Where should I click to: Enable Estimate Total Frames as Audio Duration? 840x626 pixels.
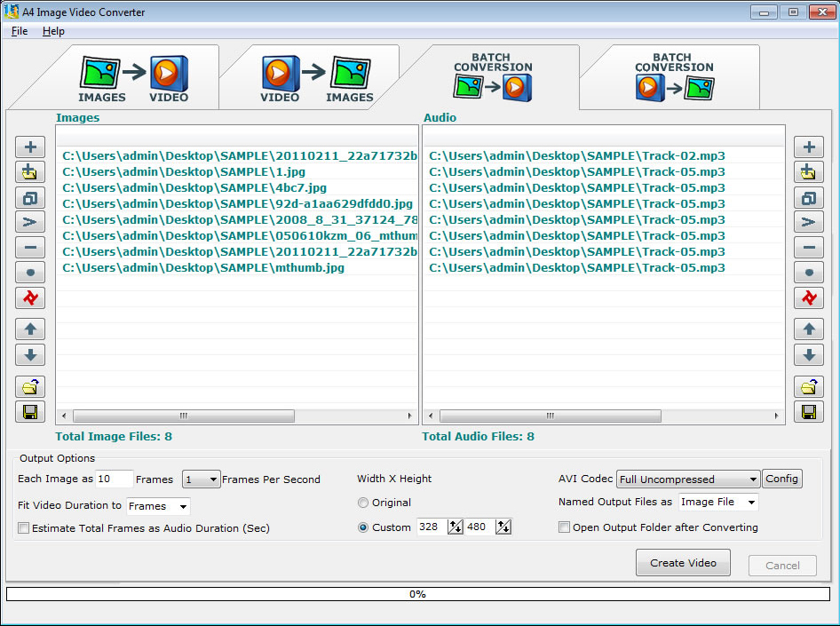pyautogui.click(x=24, y=528)
